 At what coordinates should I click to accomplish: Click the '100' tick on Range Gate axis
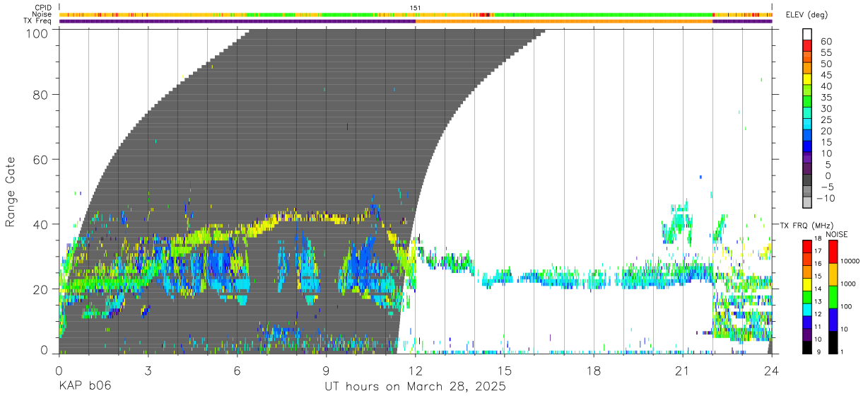click(x=37, y=33)
